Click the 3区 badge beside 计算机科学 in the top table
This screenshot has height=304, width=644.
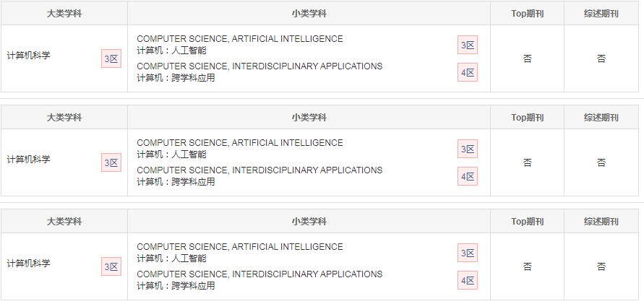click(x=111, y=58)
